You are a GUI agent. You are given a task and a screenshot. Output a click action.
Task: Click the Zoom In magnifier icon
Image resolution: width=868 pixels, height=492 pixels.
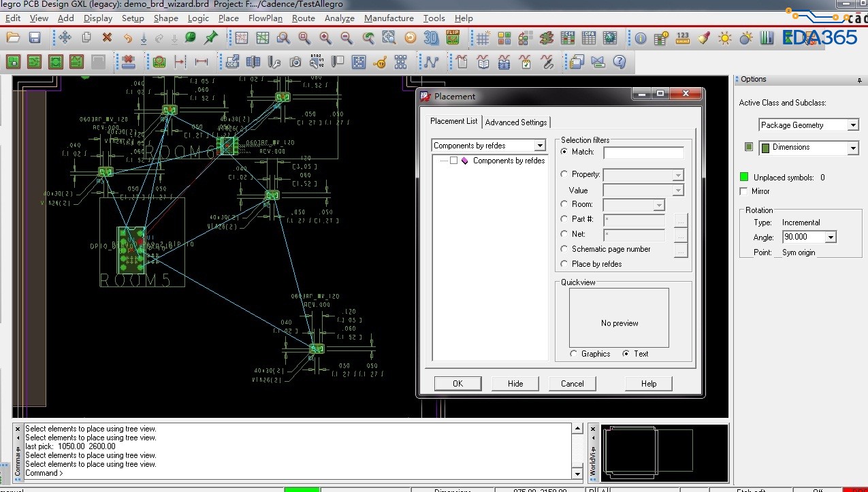tap(325, 38)
